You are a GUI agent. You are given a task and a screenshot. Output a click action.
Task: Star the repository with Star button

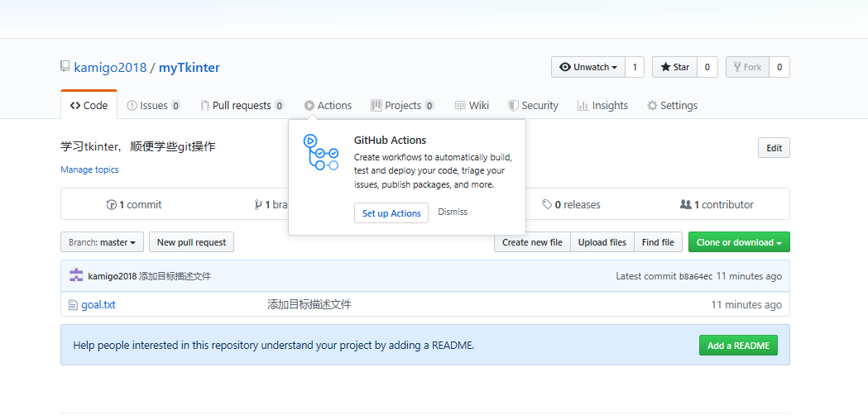675,67
